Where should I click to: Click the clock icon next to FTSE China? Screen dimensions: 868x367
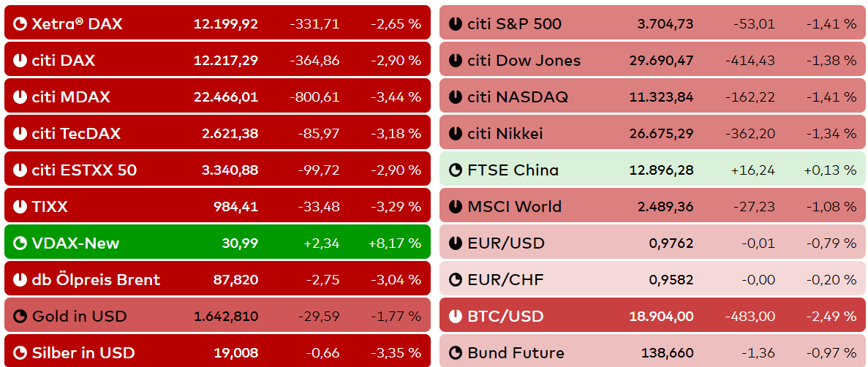click(455, 170)
